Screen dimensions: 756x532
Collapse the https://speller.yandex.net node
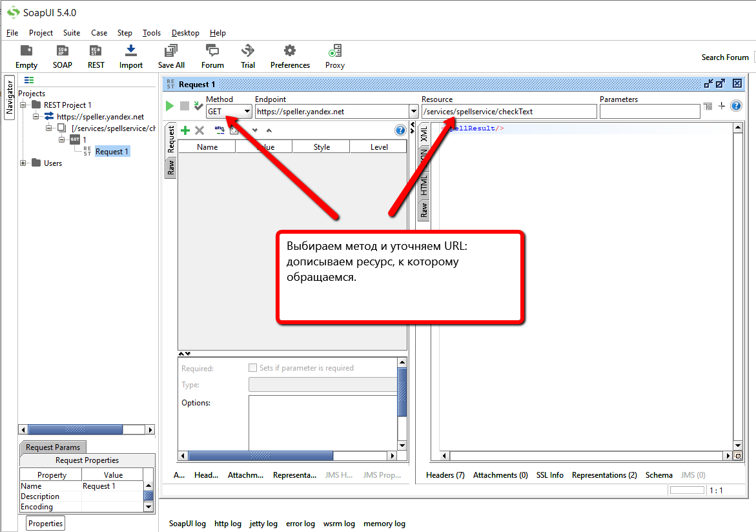[36, 116]
